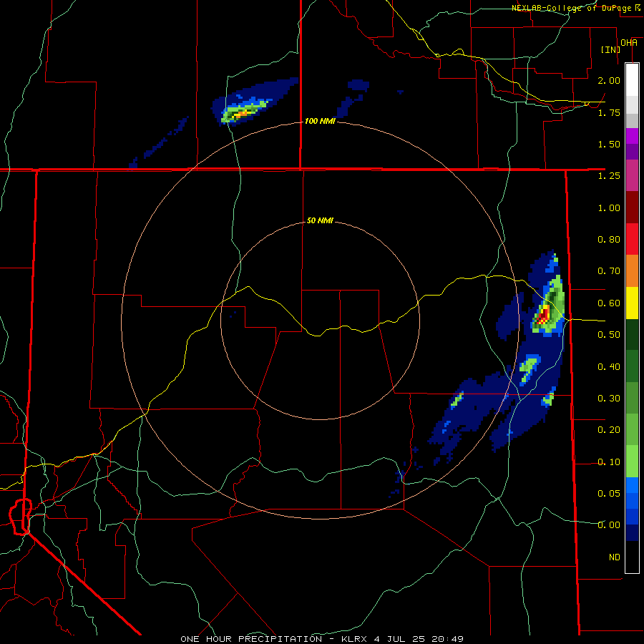The image size is (644, 644).
Task: Select the dark red legend swatch
Action: tap(632, 208)
